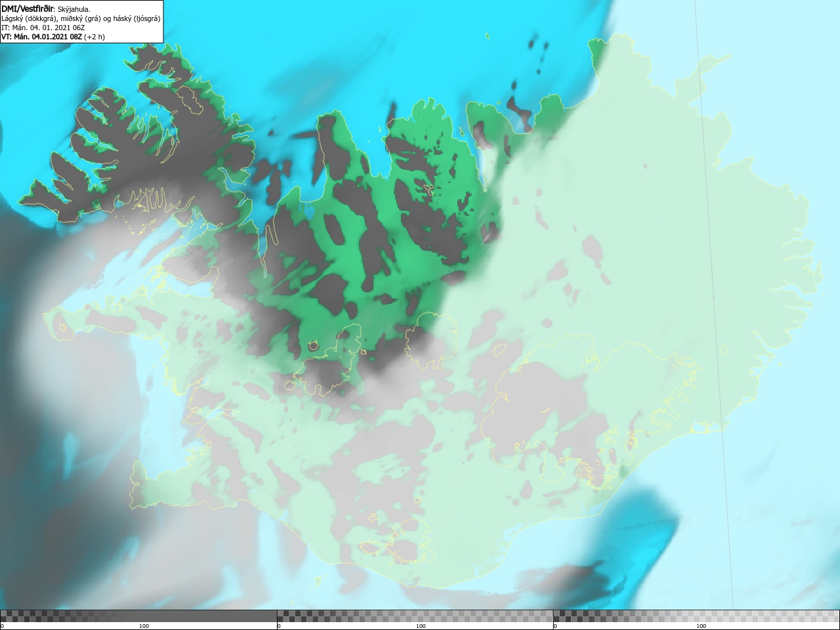The width and height of the screenshot is (840, 630).
Task: Click the '100' label under the low-cloud scale
Action: coord(144,626)
